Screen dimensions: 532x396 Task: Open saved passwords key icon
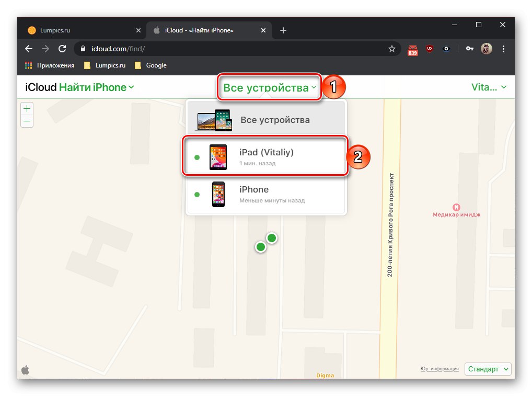[470, 49]
